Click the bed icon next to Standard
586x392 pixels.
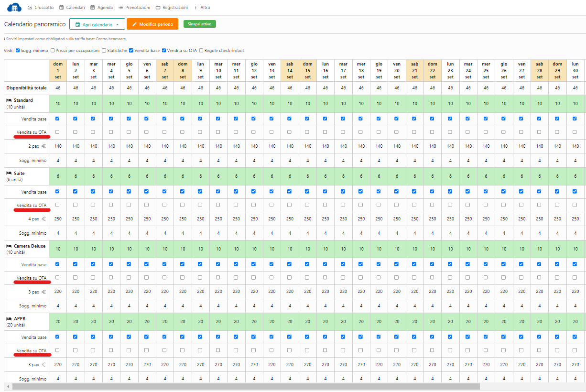coord(9,100)
